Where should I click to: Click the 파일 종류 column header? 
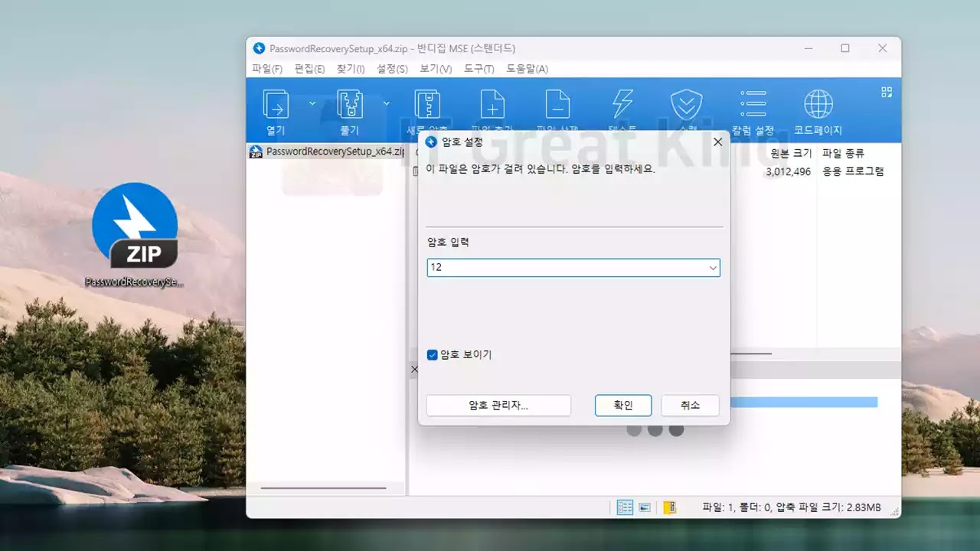tap(843, 153)
